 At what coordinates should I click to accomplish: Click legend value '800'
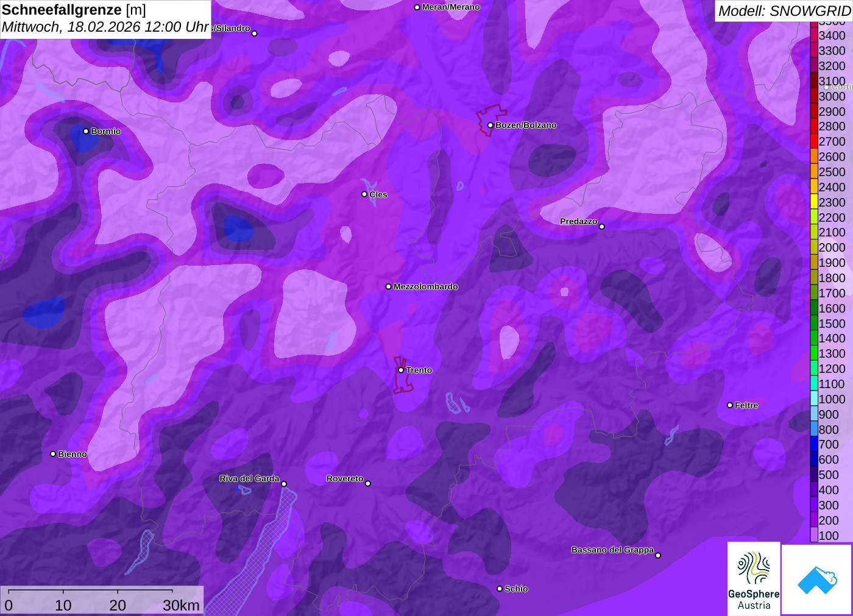tap(829, 430)
